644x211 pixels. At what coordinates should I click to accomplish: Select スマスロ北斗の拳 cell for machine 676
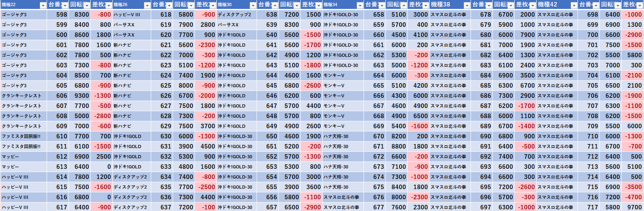pyautogui.click(x=343, y=197)
